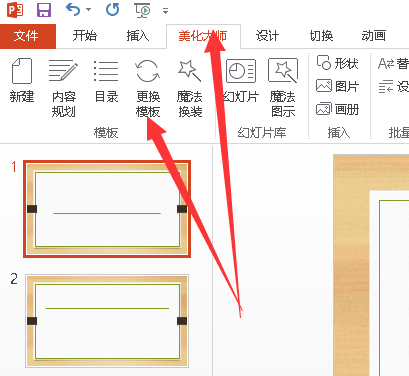
Task: Switch to the 切换 ribbon tab
Action: [321, 36]
